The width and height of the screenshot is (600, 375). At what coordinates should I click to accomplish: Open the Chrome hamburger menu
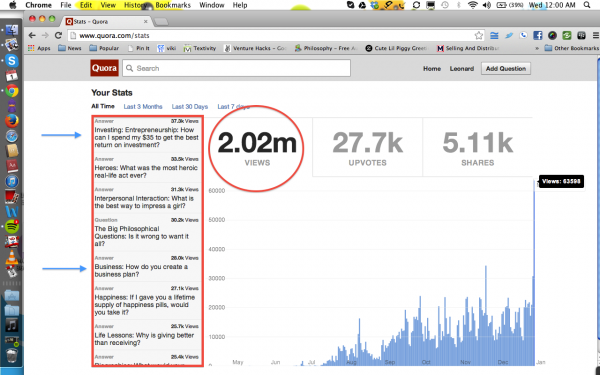(x=595, y=36)
